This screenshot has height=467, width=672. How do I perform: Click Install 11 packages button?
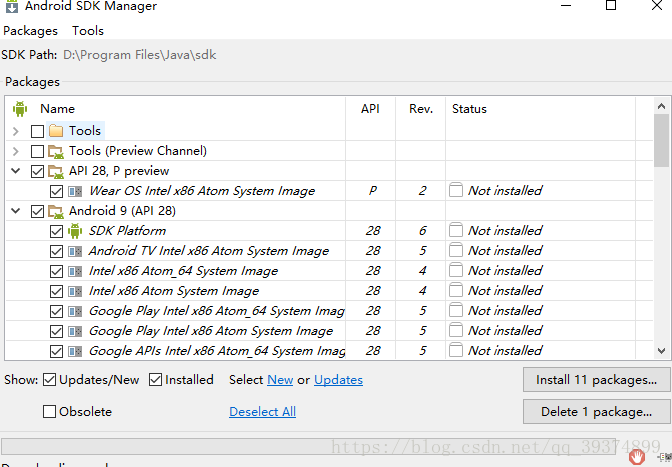596,380
